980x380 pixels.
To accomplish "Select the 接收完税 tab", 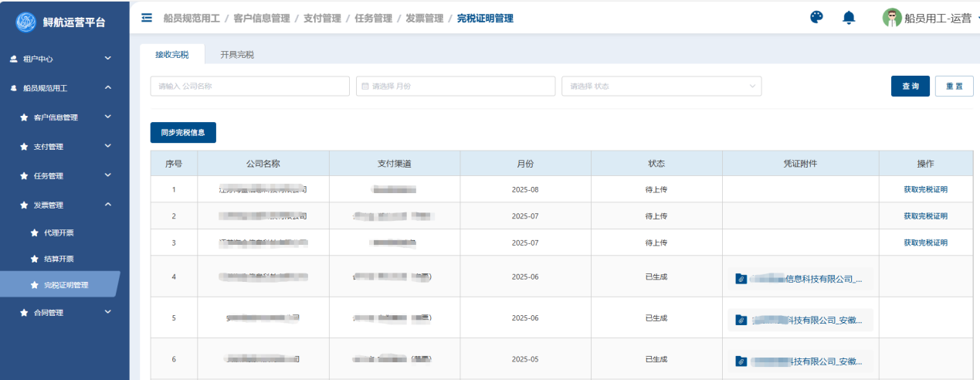I will point(171,55).
